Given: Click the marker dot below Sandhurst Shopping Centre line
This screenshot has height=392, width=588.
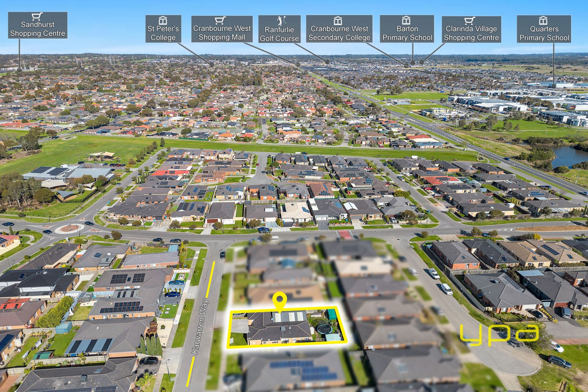Looking at the screenshot, I should coord(19,70).
